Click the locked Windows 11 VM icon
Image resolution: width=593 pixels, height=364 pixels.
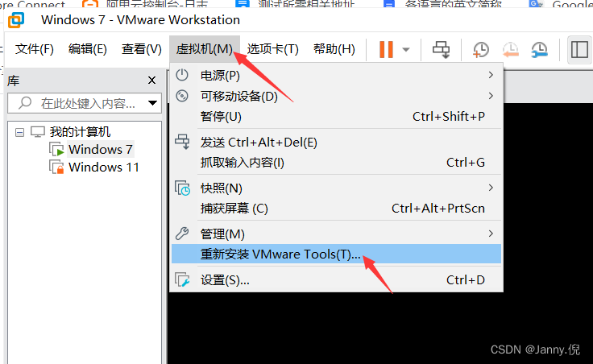[x=56, y=167]
